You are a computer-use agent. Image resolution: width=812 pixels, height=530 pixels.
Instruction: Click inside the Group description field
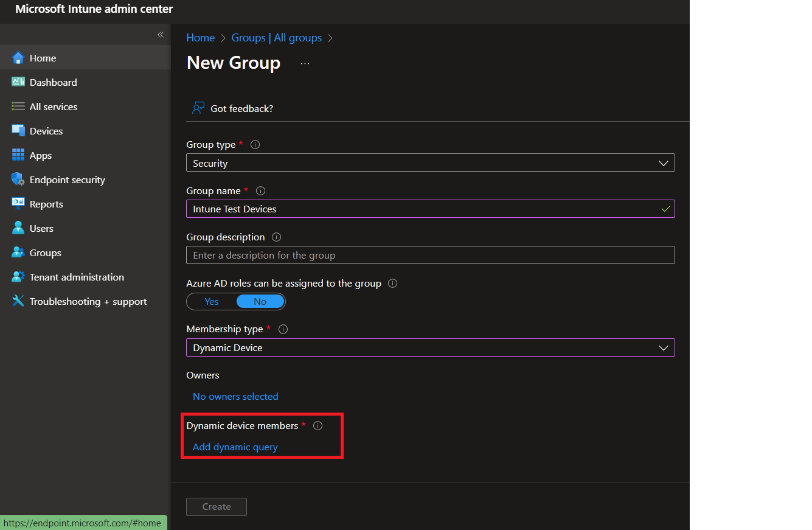tap(430, 255)
